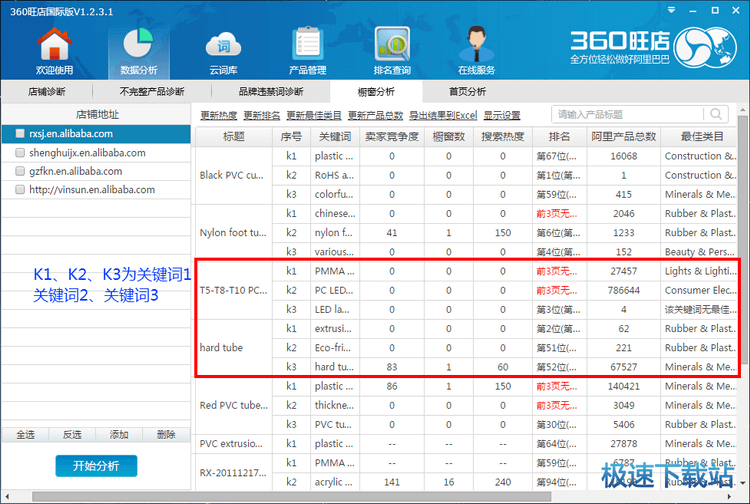
Task: Click the 更新最佳类目 link
Action: click(x=314, y=115)
